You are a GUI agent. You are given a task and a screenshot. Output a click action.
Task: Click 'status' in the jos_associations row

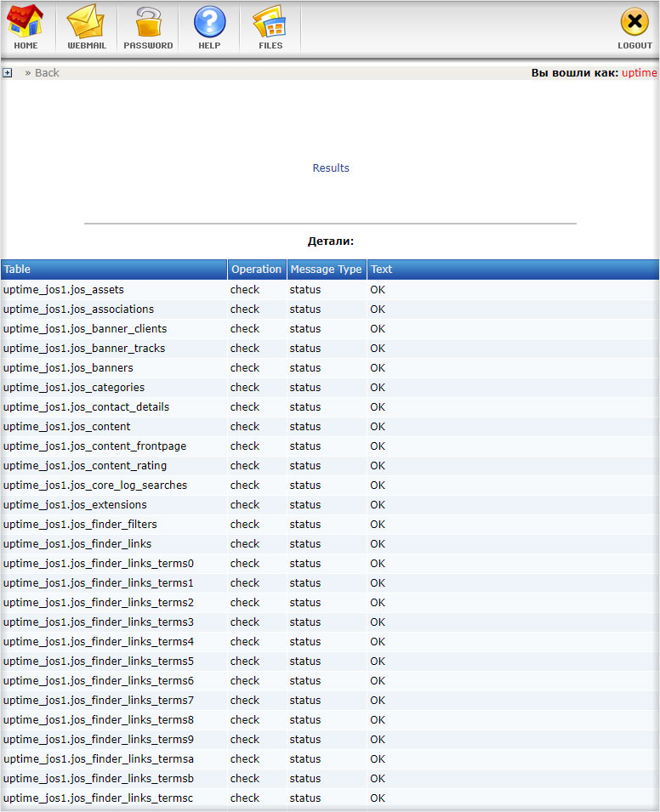coord(305,309)
